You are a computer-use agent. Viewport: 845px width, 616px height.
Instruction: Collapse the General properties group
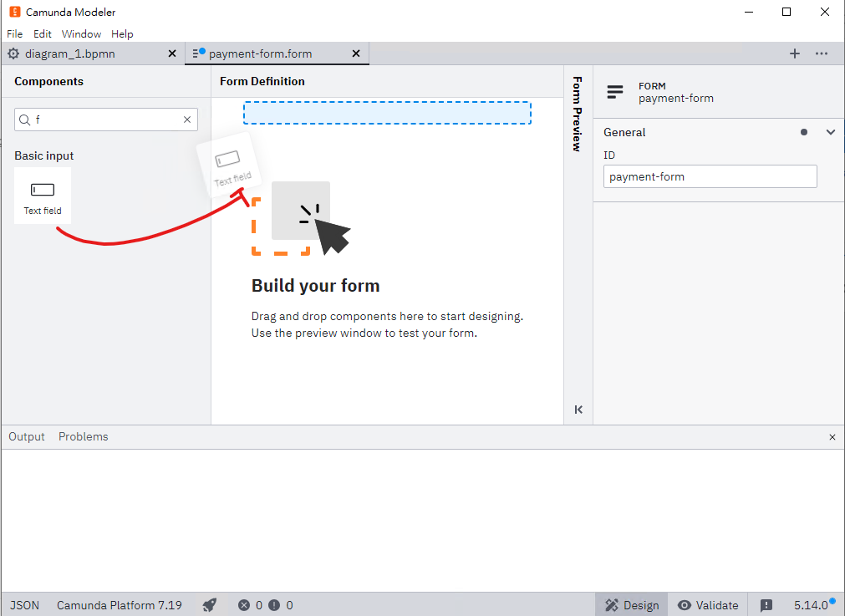coord(831,132)
